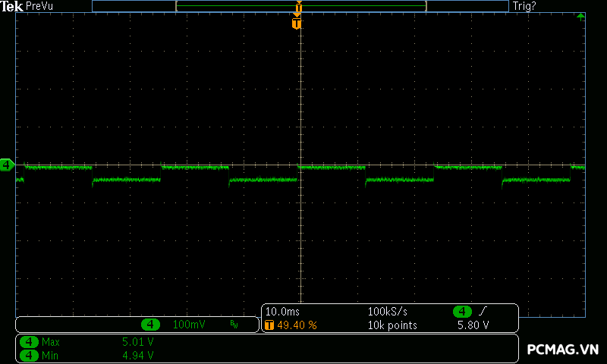Click the Max 5.01 V measurement value
This screenshot has width=607, height=364.
click(137, 342)
